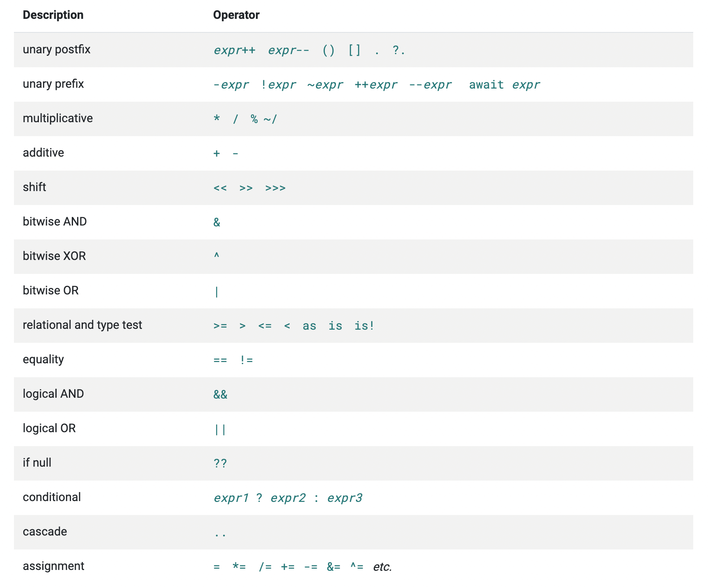Click the '??' if-null operator
The image size is (708, 588).
pos(220,463)
